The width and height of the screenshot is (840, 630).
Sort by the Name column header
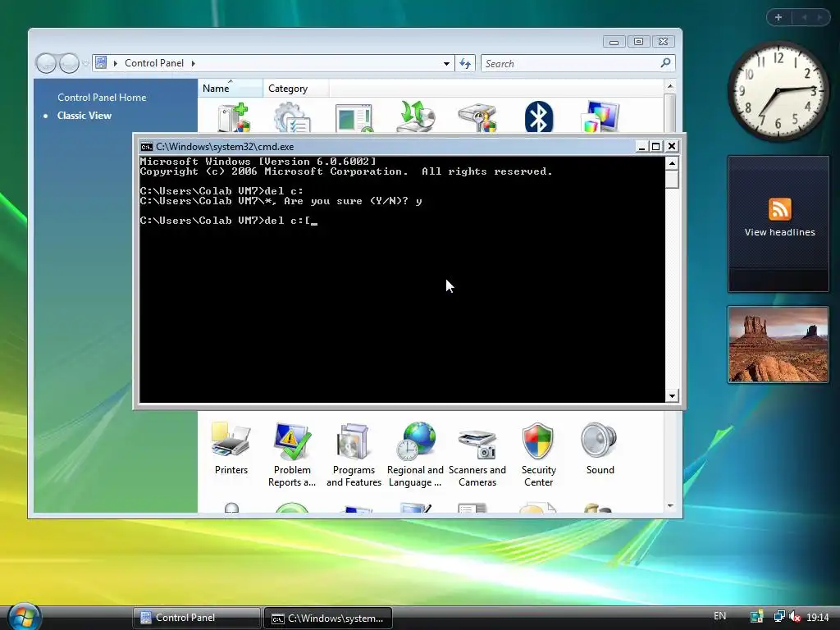(x=231, y=89)
